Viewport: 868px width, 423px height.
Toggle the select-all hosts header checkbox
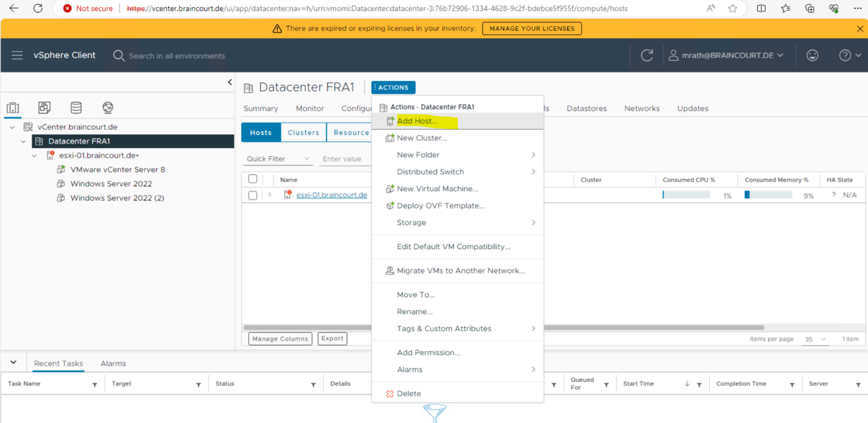click(253, 179)
